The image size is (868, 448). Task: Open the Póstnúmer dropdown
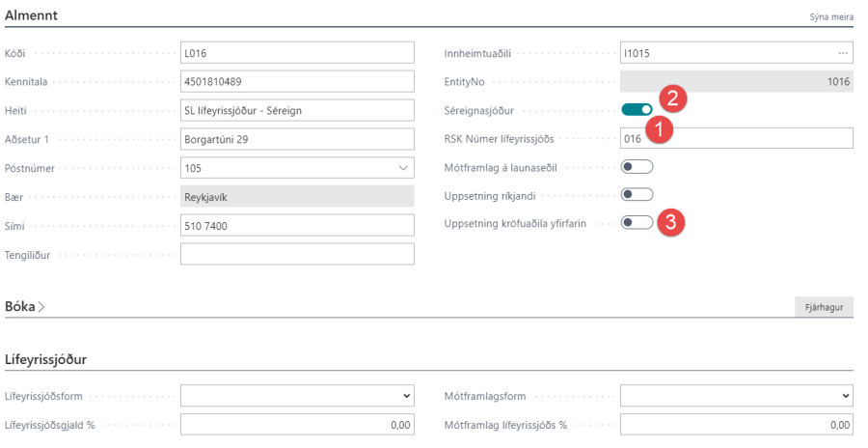[402, 167]
